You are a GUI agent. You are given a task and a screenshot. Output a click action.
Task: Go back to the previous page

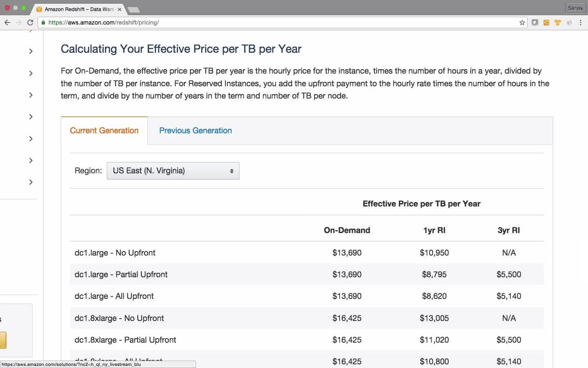(7, 22)
